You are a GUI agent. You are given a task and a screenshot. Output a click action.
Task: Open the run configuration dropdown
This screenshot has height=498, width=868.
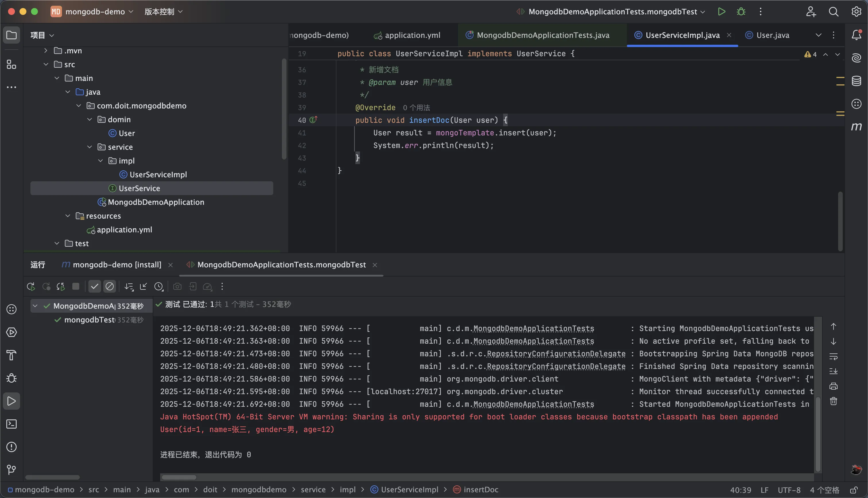point(613,12)
